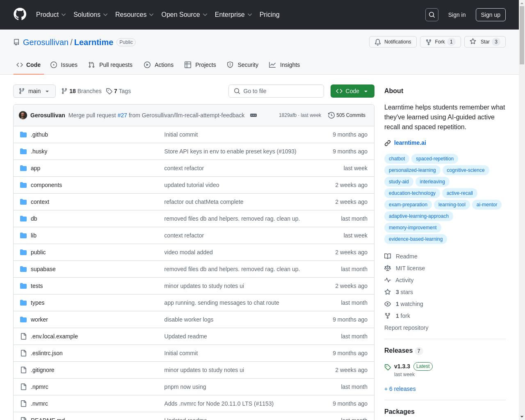Expand the Solutions menu
525x420 pixels.
click(91, 15)
